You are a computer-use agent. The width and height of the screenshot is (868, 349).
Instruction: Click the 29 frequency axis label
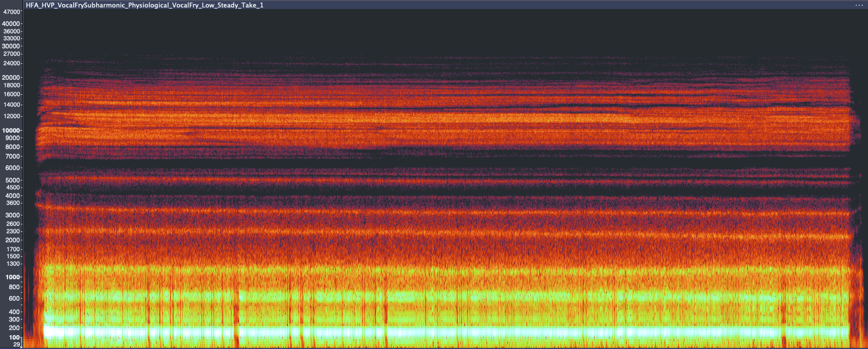tap(17, 345)
